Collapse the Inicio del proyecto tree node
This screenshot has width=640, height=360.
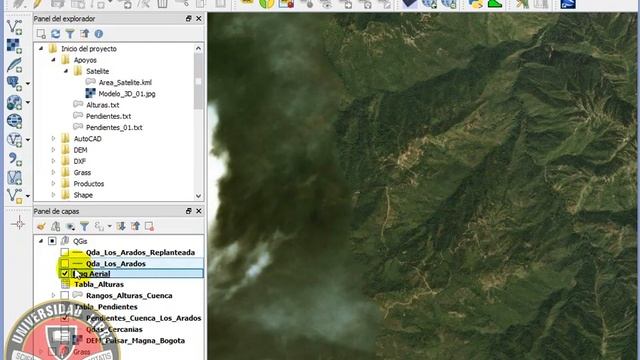[x=41, y=49]
